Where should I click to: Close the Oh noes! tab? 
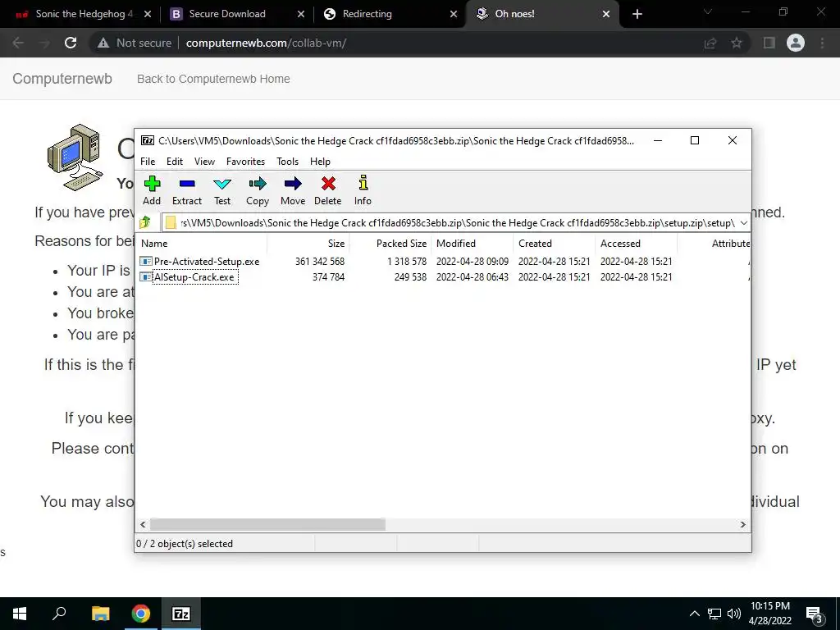click(x=606, y=14)
